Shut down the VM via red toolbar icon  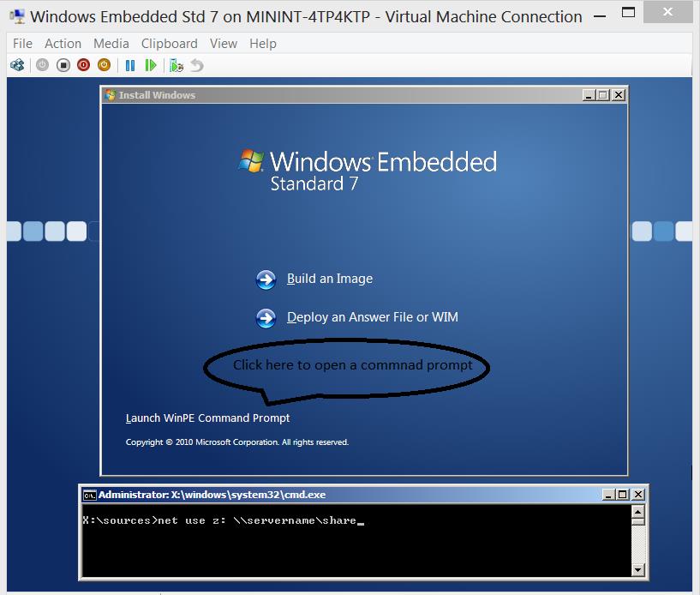point(83,65)
